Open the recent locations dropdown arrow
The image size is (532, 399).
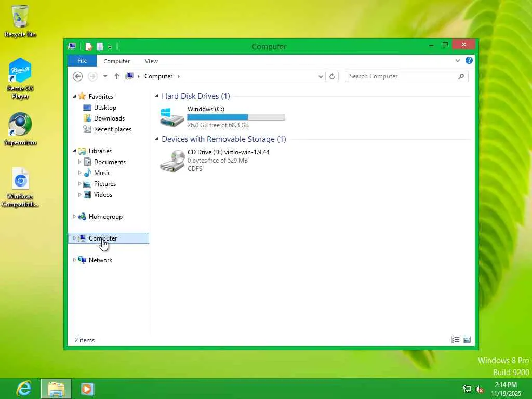[105, 76]
